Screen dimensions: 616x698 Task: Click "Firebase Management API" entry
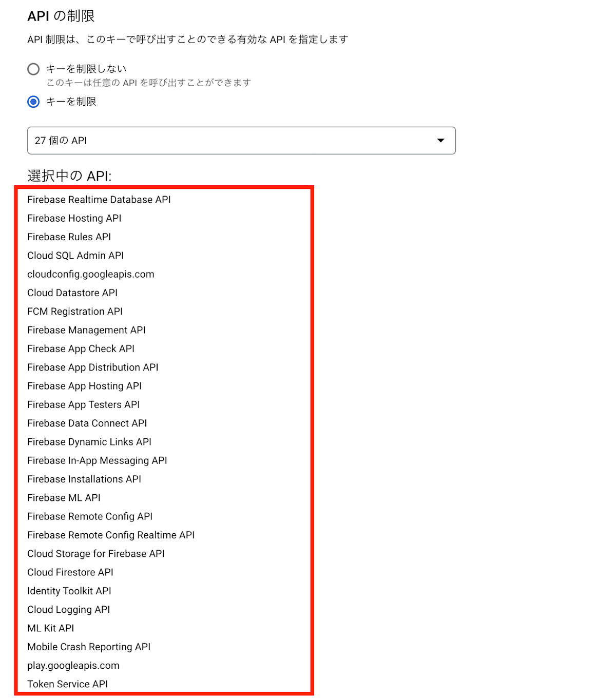point(87,330)
